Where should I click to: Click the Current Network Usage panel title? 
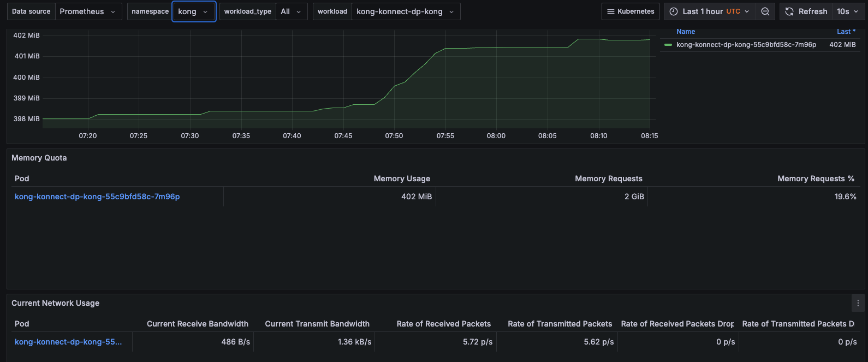[x=56, y=303]
